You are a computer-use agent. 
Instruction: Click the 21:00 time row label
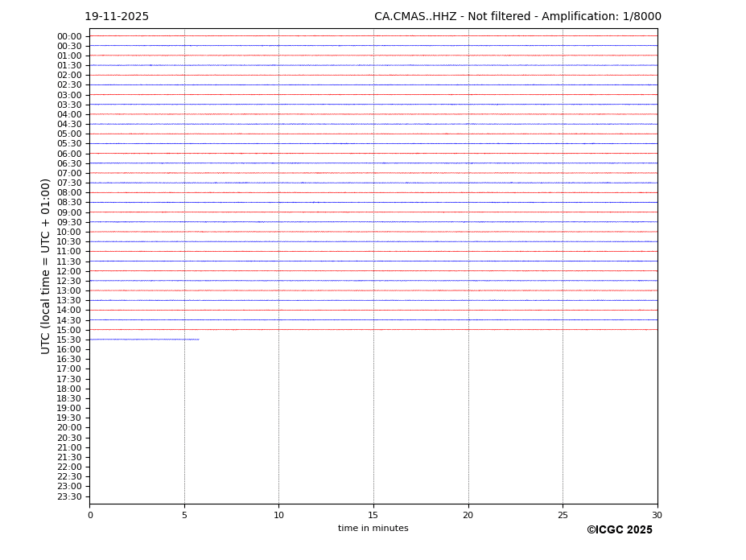tap(69, 447)
